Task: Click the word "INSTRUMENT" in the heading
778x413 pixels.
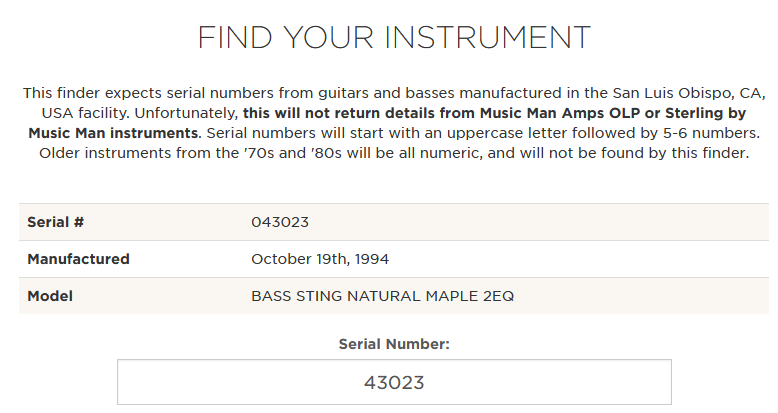Action: (x=488, y=38)
